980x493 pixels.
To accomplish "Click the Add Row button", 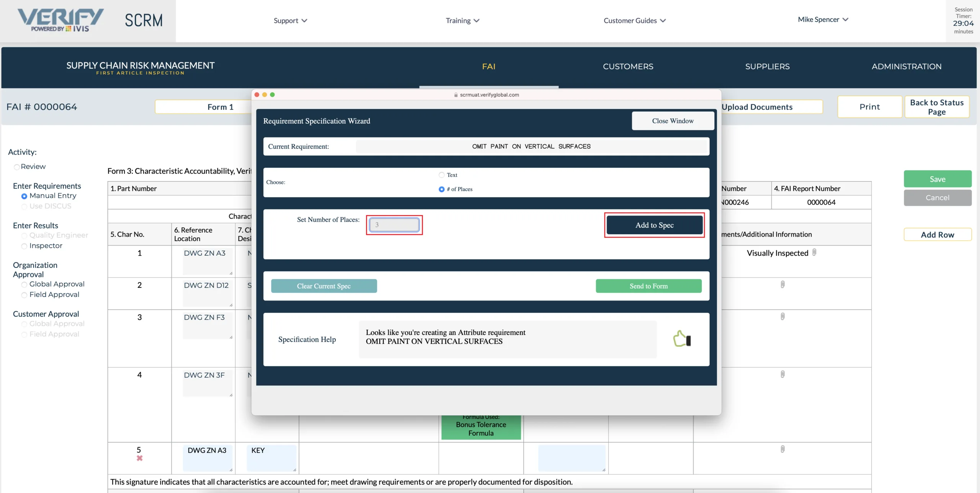I will click(938, 235).
